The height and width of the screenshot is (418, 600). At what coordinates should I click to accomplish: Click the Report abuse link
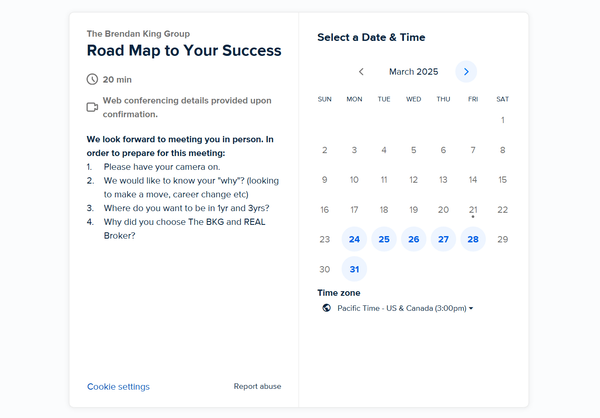tap(258, 386)
